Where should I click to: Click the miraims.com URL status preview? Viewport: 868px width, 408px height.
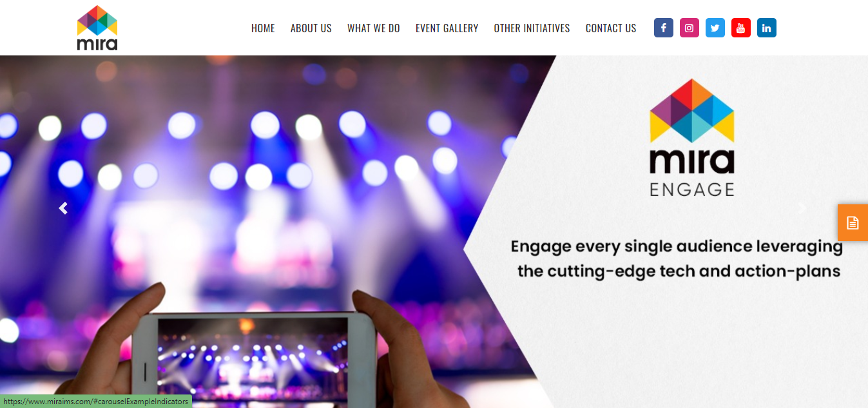pyautogui.click(x=96, y=402)
